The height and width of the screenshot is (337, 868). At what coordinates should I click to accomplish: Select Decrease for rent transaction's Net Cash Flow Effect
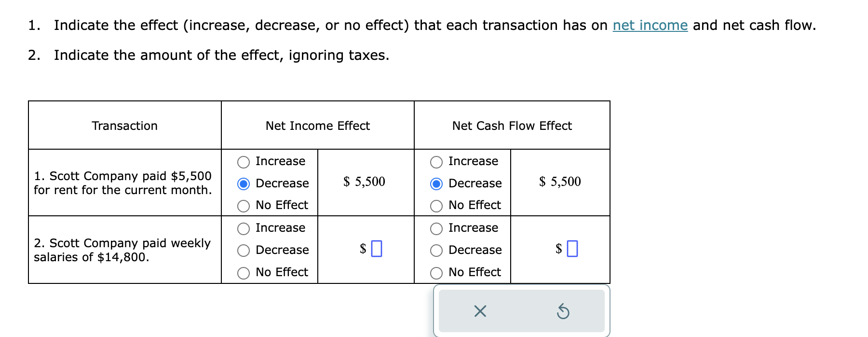[x=436, y=183]
